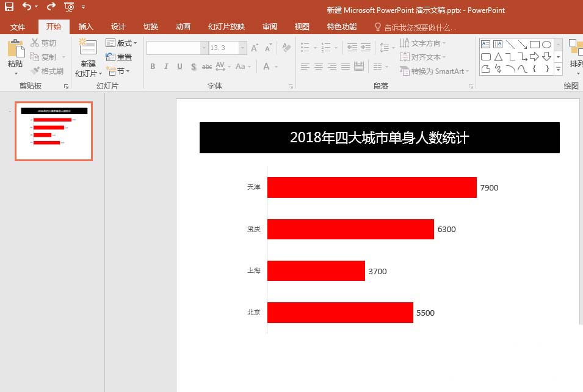The height and width of the screenshot is (392, 583).
Task: Toggle text shadow S button
Action: (x=194, y=67)
